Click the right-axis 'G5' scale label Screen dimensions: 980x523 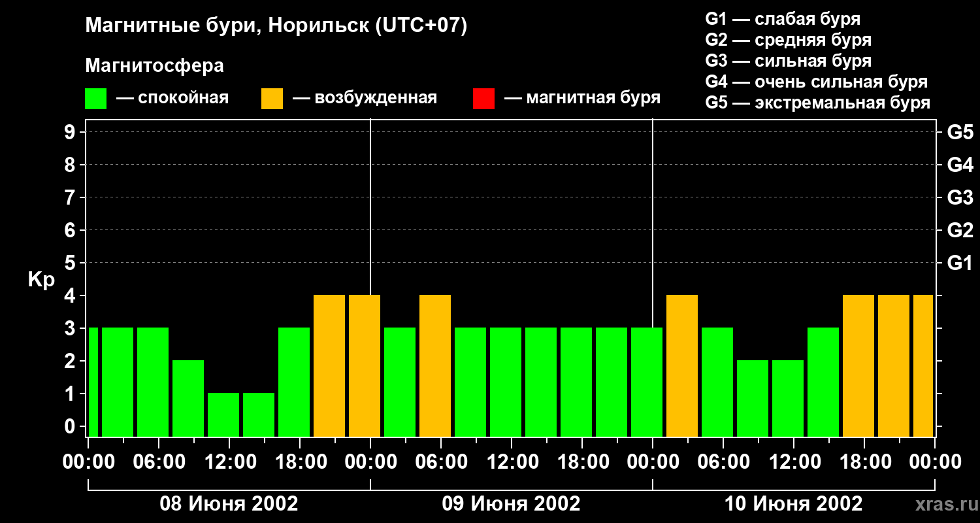[x=960, y=132]
